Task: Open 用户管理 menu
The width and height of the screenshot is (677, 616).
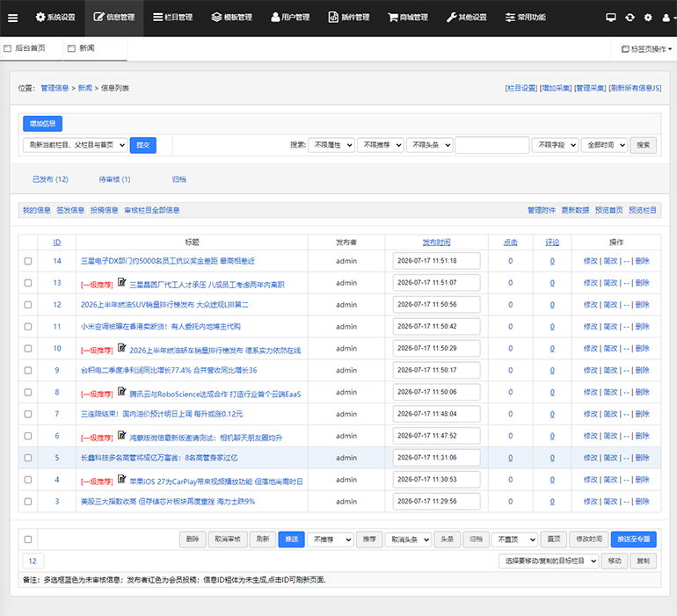Action: [290, 18]
